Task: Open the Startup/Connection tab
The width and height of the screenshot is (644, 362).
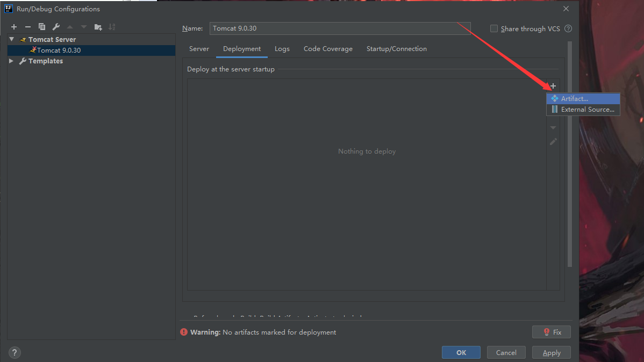Action: pos(397,48)
